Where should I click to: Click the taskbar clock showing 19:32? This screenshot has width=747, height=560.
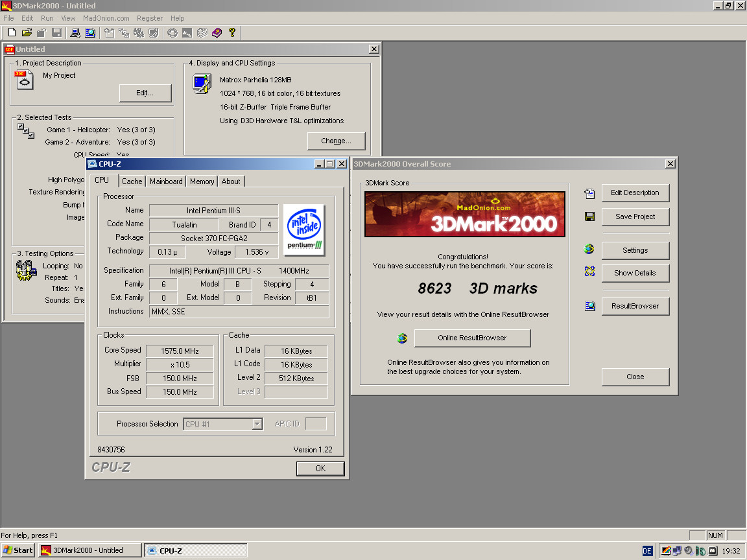point(731,551)
